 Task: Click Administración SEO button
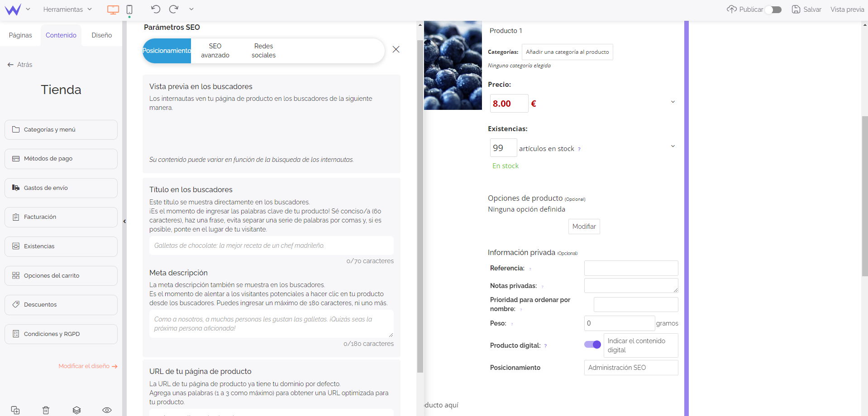tap(631, 368)
